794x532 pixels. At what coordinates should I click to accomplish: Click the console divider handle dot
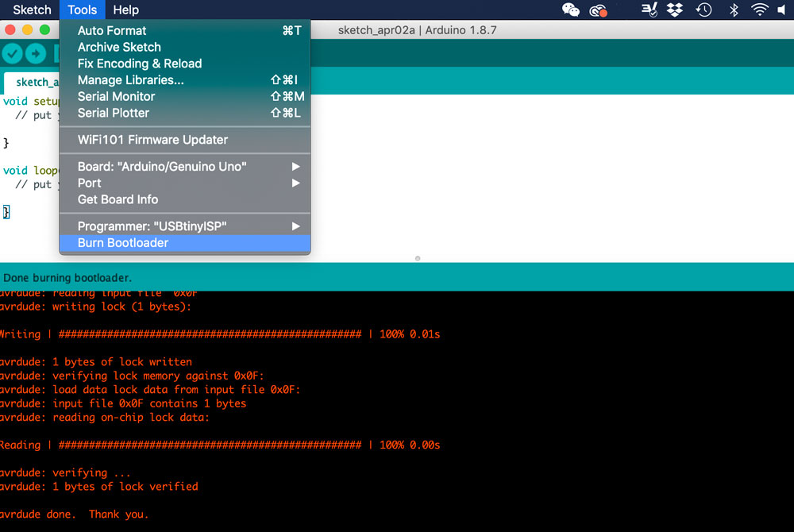[418, 259]
